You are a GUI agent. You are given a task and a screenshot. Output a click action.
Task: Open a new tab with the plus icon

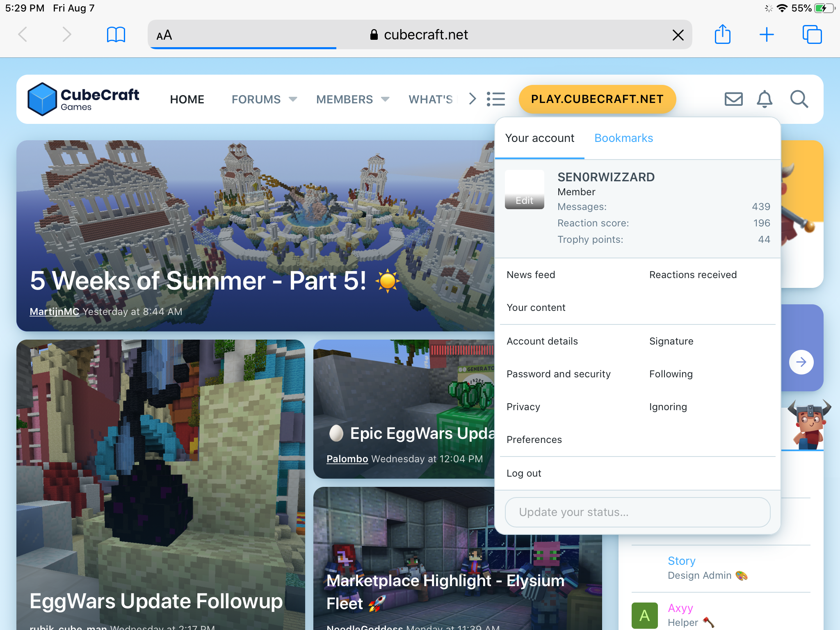[767, 34]
